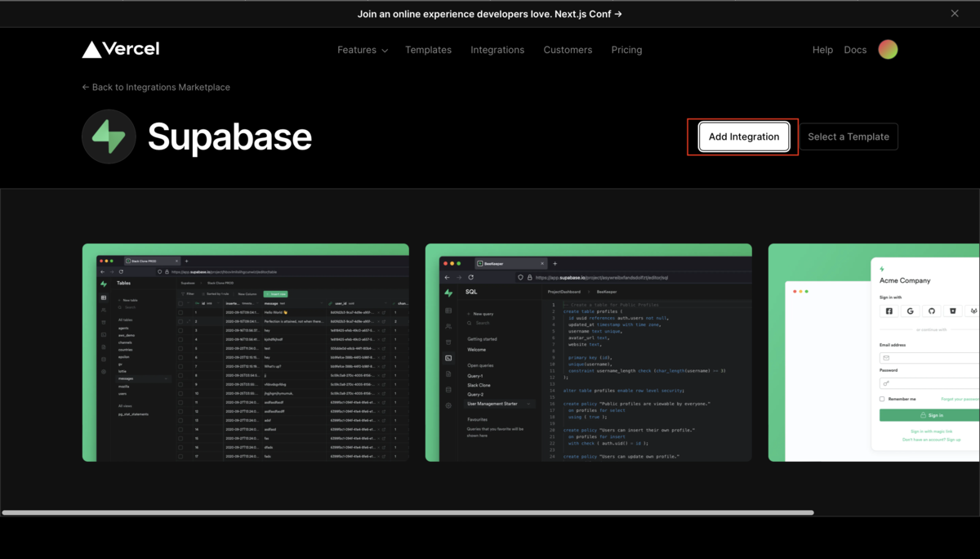Open the Tables editor screenshot thumbnail

[245, 352]
